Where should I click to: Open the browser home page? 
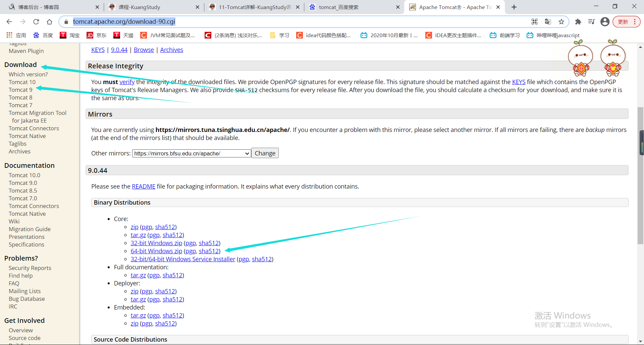[49, 22]
